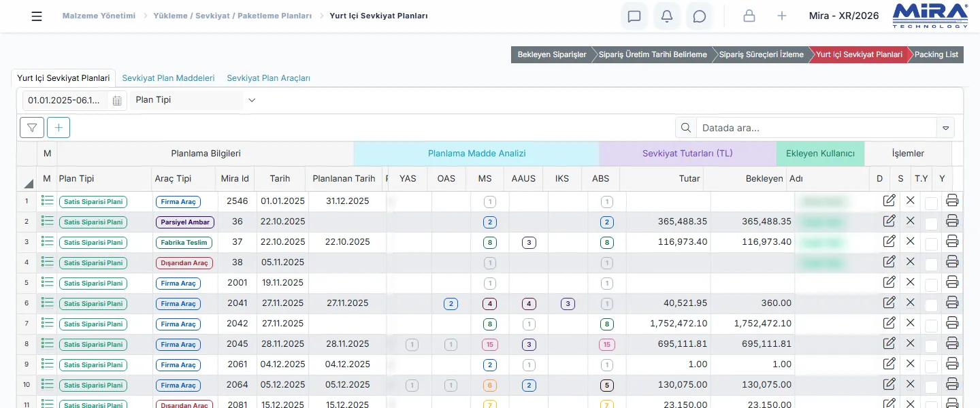The height and width of the screenshot is (408, 980).
Task: Open the row menu for plan 2041
Action: pyautogui.click(x=47, y=303)
